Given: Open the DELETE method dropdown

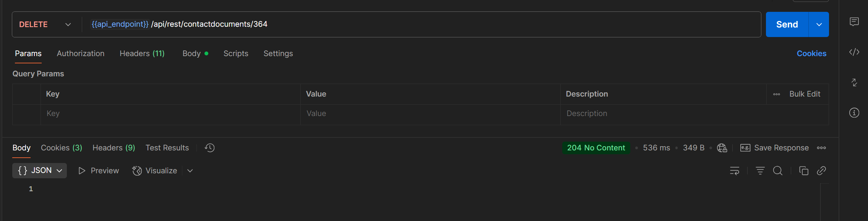Looking at the screenshot, I should [45, 24].
